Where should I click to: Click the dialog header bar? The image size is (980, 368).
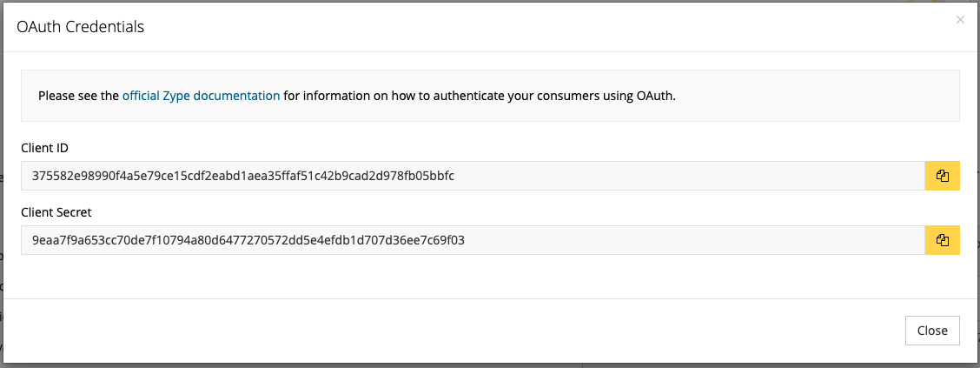491,27
